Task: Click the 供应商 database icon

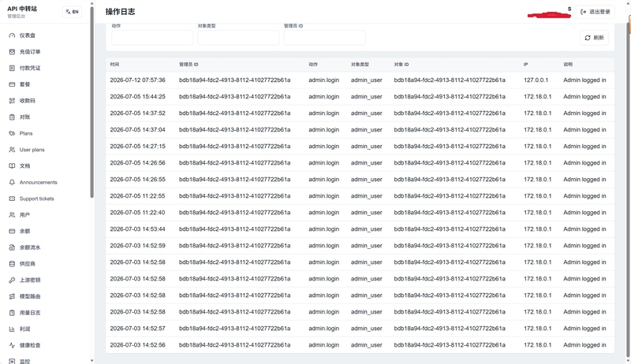Action: 12,264
